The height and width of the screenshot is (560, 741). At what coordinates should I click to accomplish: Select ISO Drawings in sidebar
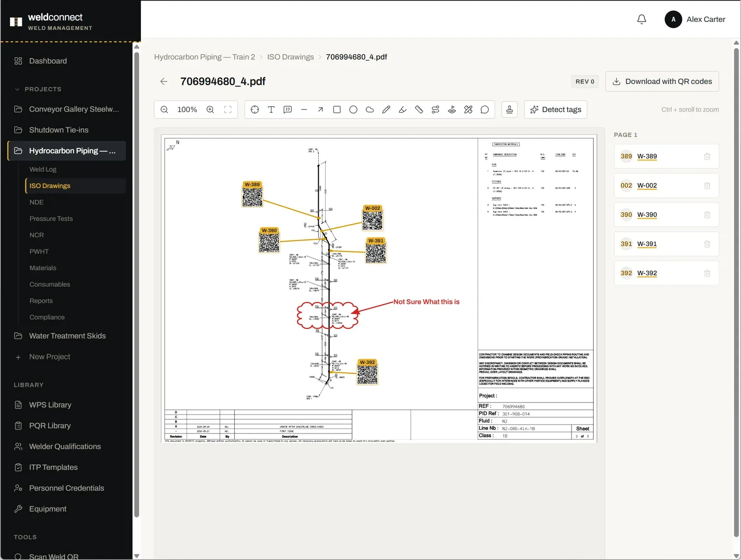tap(75, 186)
